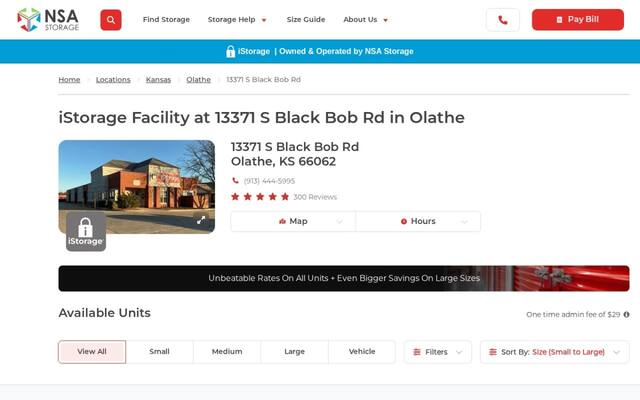The height and width of the screenshot is (400, 640).
Task: Click the Unbeatable Rates promotional banner
Action: pyautogui.click(x=344, y=278)
